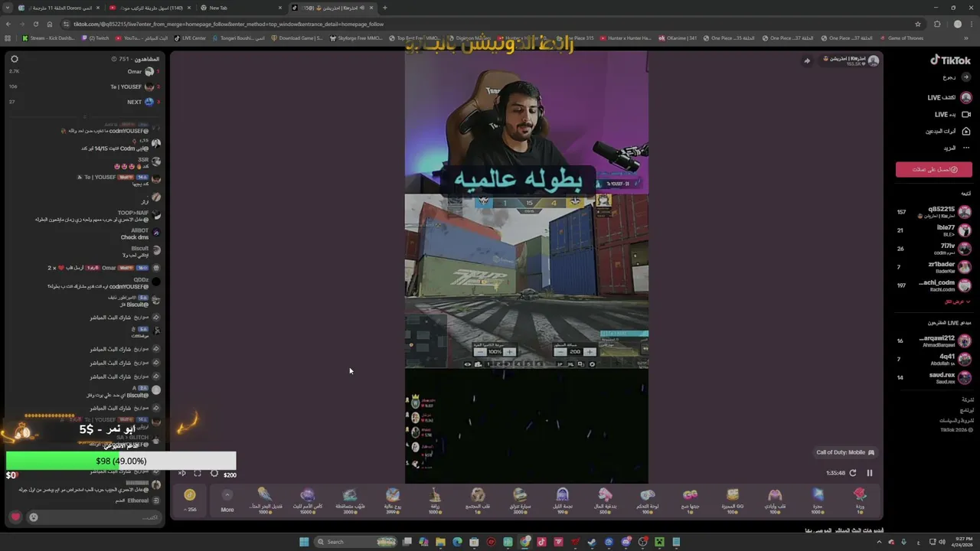Click the donation goal progress bar
The height and width of the screenshot is (551, 980).
coord(121,461)
